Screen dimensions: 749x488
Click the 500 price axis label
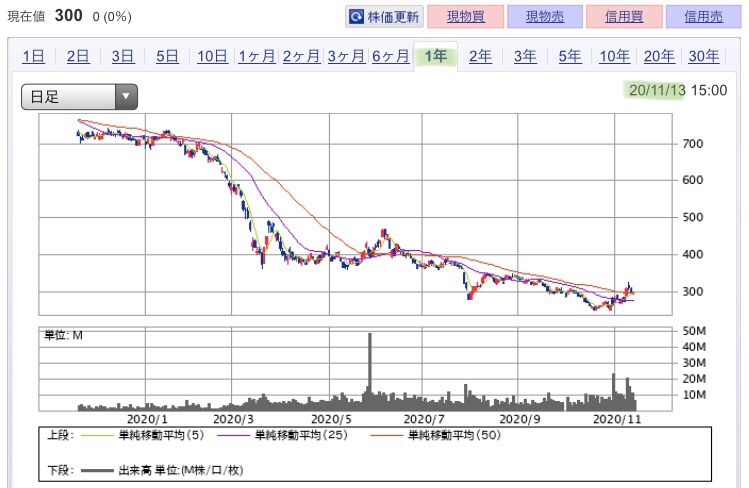click(x=693, y=217)
